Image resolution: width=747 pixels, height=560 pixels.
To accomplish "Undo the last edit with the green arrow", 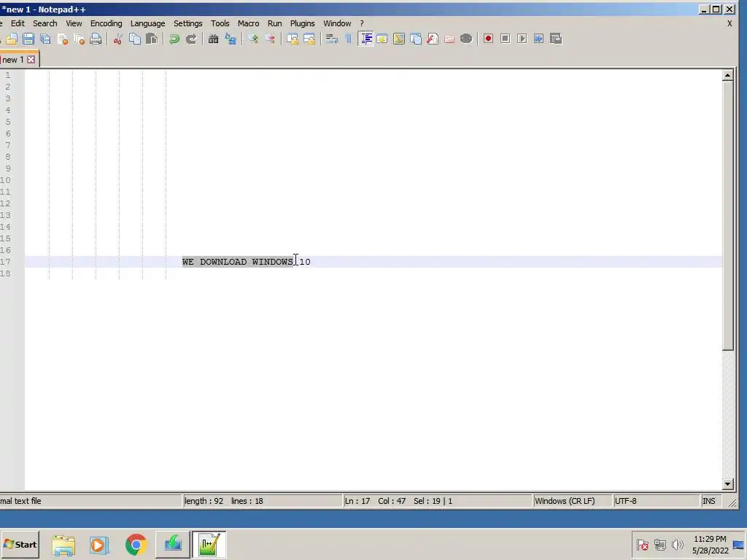I will tap(174, 39).
